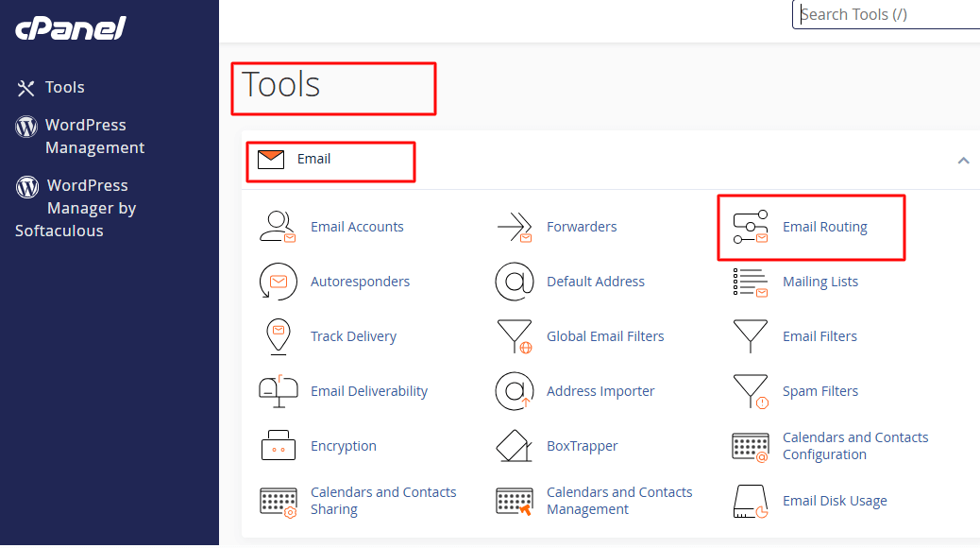Click the WordPress Manager by Softaculous icon
This screenshot has height=548, width=980.
click(x=27, y=187)
